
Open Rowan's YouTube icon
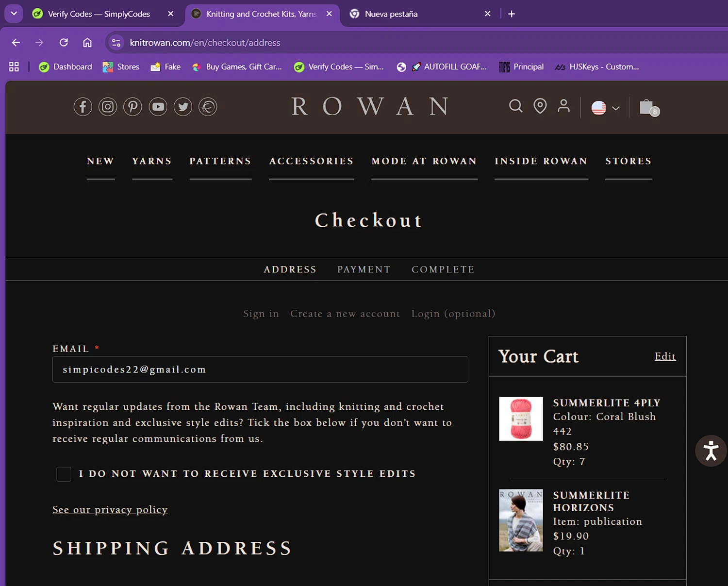coord(158,107)
